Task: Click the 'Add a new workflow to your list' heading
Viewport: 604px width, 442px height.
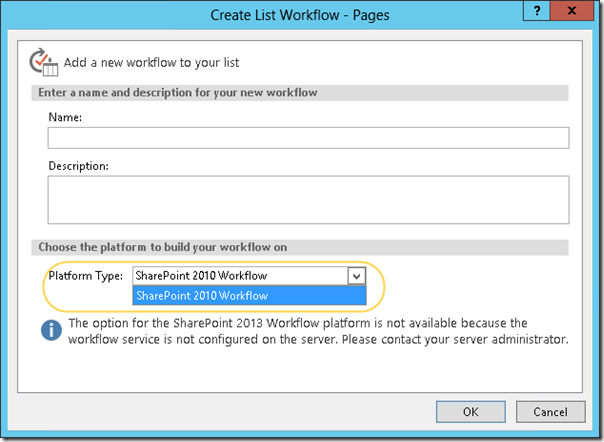Action: tap(151, 62)
